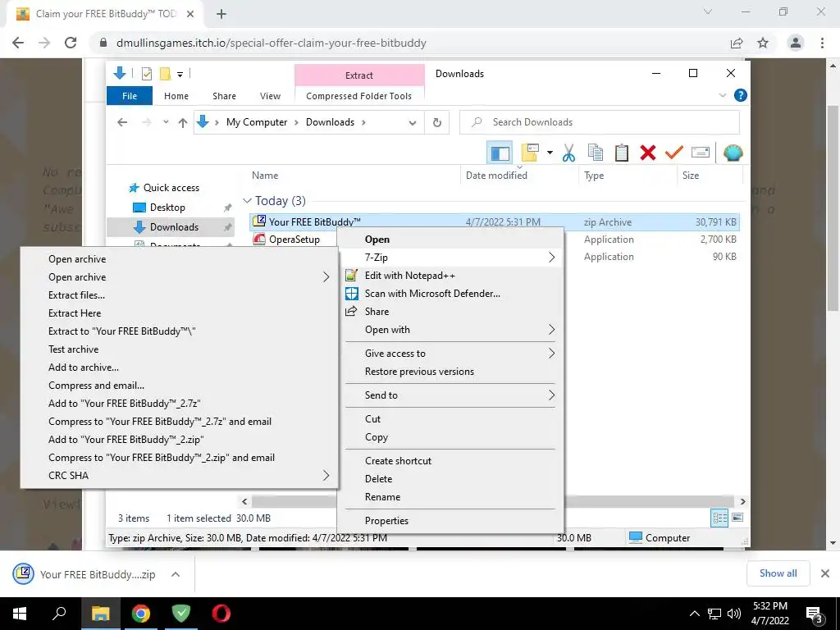Click the Chrome icon in the taskbar
The image size is (840, 630).
coord(141,614)
